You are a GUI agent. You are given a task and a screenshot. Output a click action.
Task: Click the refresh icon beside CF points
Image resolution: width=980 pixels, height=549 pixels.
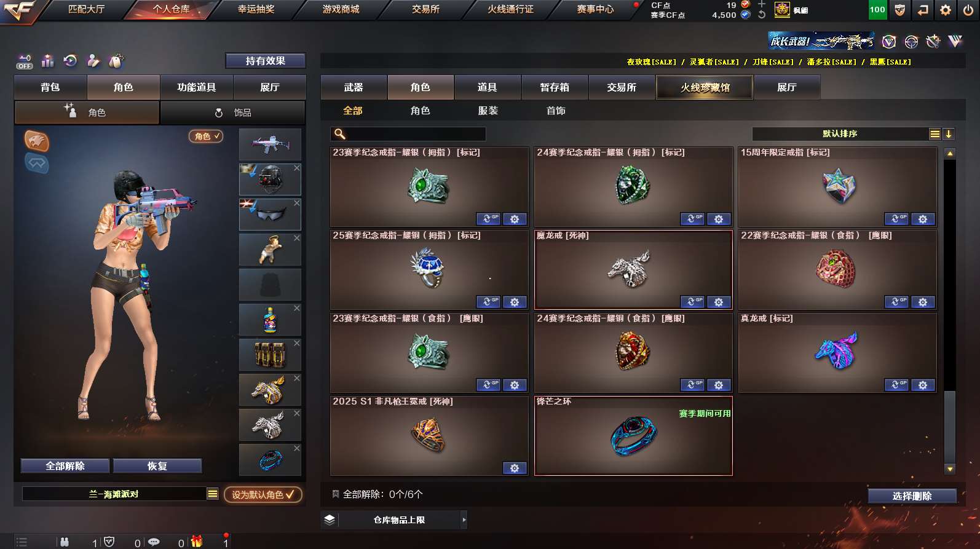tap(762, 15)
